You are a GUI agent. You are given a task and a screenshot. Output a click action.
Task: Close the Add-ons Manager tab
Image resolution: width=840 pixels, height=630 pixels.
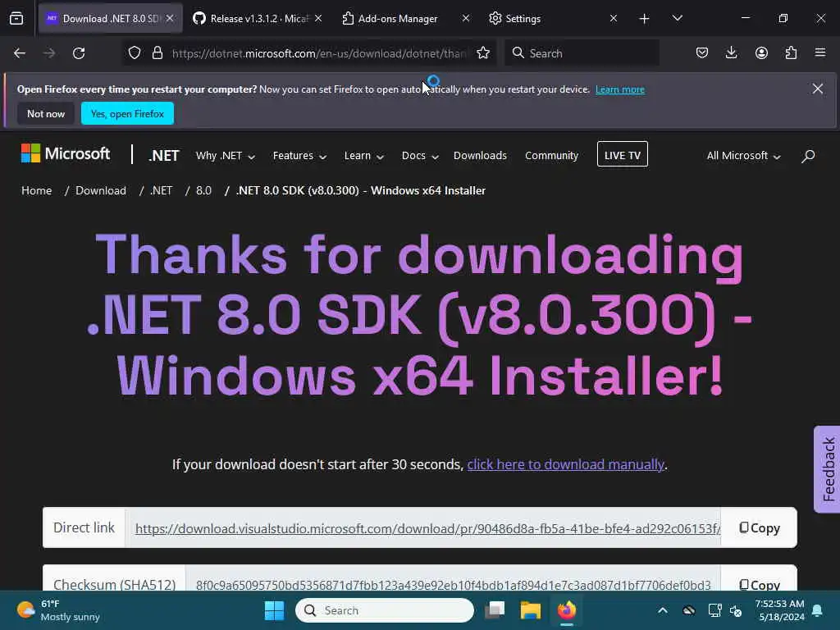pyautogui.click(x=466, y=18)
